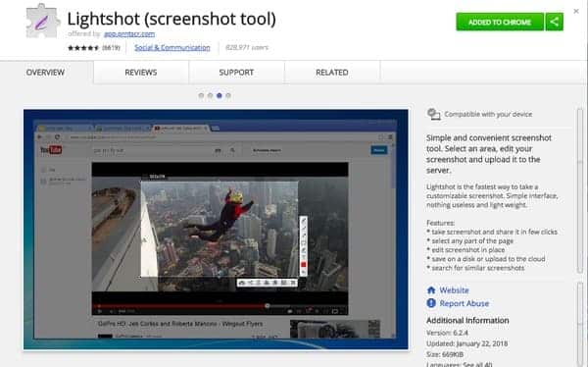This screenshot has height=367, width=588.
Task: Click the house icon beside Website
Action: pyautogui.click(x=431, y=290)
